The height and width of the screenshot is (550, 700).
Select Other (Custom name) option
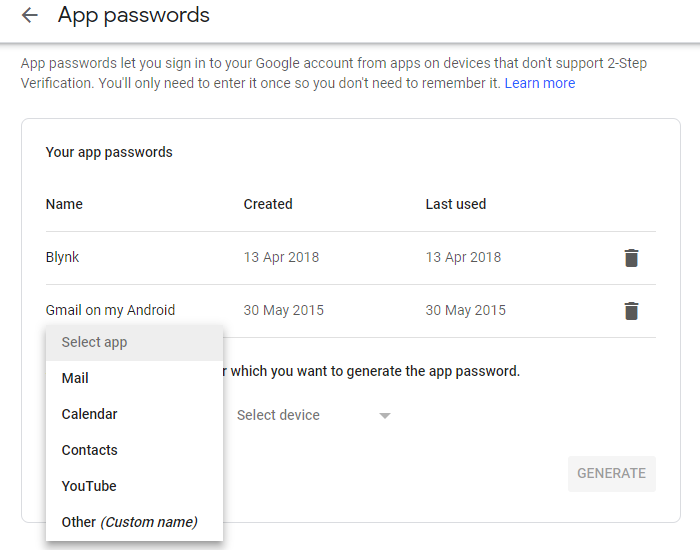[x=129, y=522]
